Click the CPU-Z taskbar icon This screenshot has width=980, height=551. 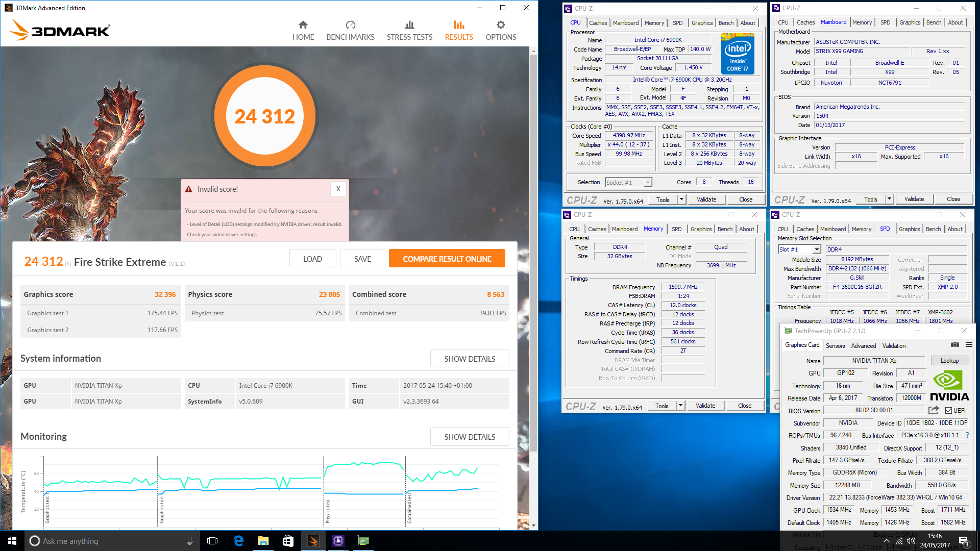338,541
